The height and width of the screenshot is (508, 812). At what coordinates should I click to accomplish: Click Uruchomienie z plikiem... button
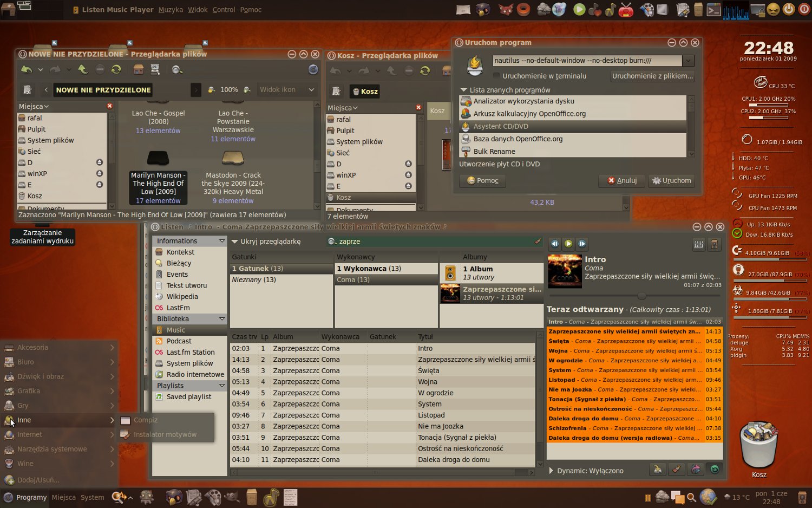[x=652, y=76]
